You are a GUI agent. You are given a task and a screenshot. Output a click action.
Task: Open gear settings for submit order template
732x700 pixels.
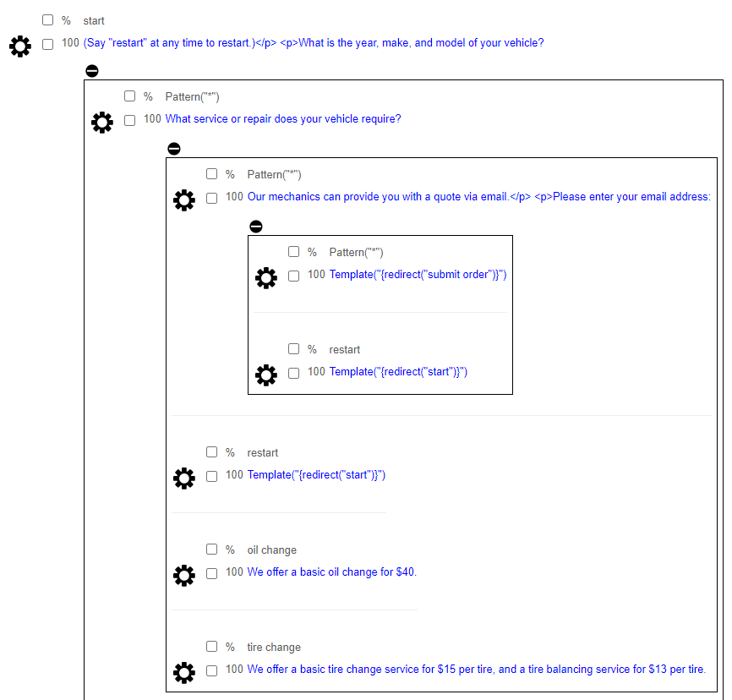point(266,278)
